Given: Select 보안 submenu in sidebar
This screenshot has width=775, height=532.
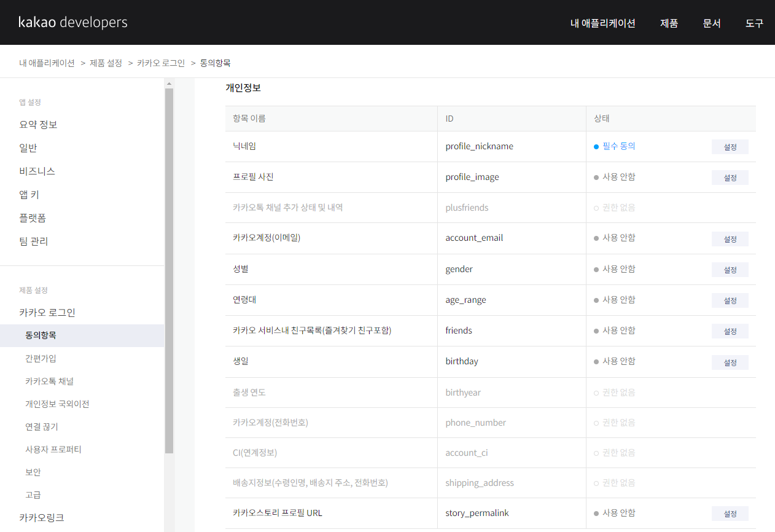Looking at the screenshot, I should 33,472.
